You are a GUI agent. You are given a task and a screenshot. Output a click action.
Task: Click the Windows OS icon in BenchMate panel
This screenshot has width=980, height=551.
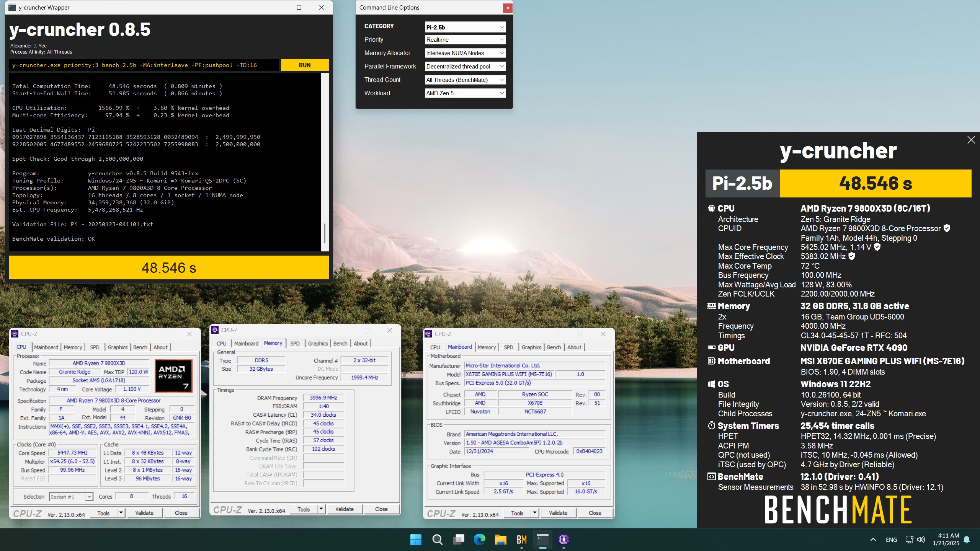(711, 384)
